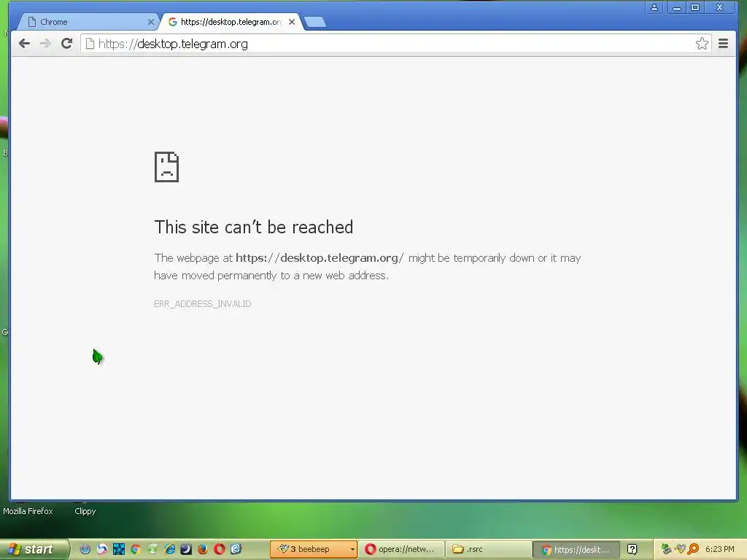Image resolution: width=747 pixels, height=560 pixels.
Task: Click the orange magnifier tray icon
Action: 693,549
